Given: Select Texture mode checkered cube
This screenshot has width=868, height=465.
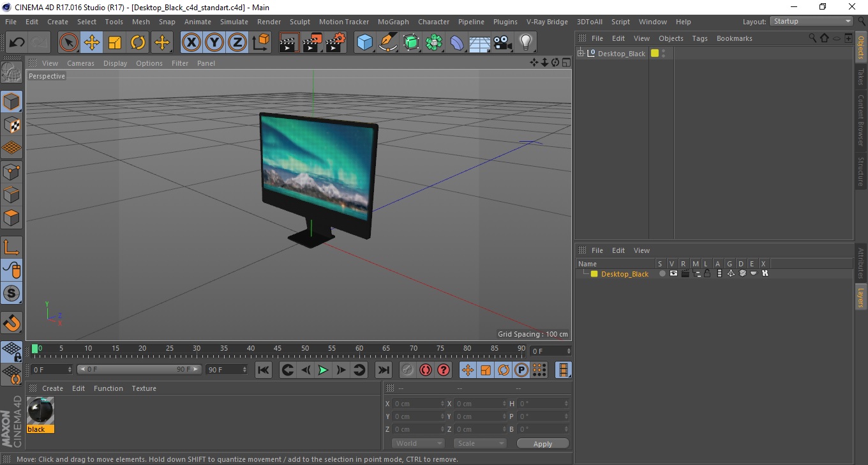Looking at the screenshot, I should [11, 125].
